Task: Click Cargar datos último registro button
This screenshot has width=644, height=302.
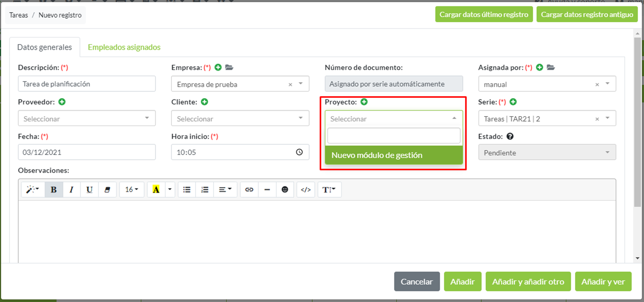Action: pos(484,15)
